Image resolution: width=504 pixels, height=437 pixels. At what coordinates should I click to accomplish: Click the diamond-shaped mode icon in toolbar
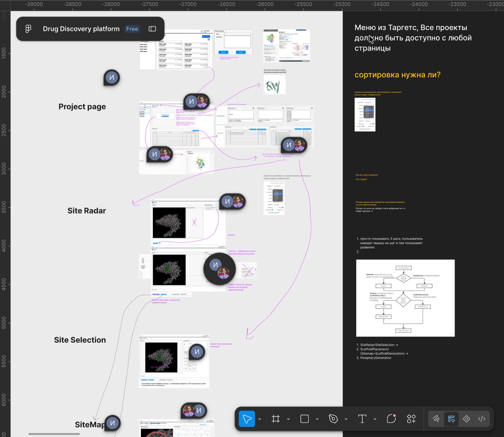(466, 419)
